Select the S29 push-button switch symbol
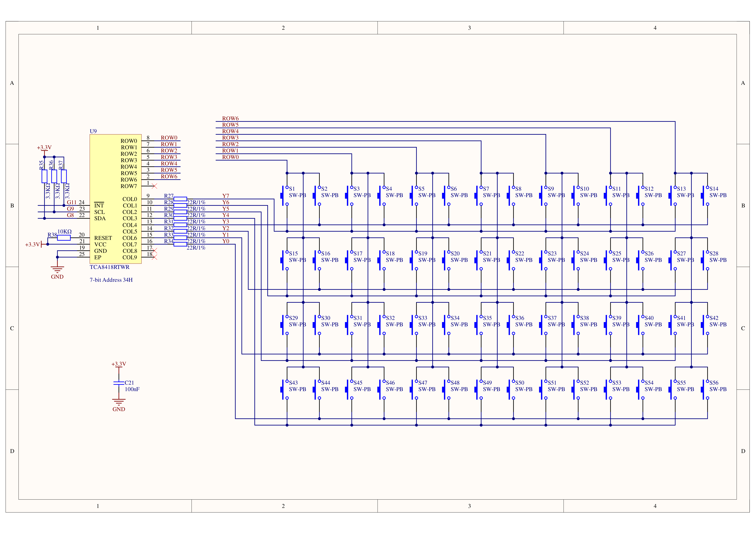This screenshot has width=756, height=534. coord(285,325)
